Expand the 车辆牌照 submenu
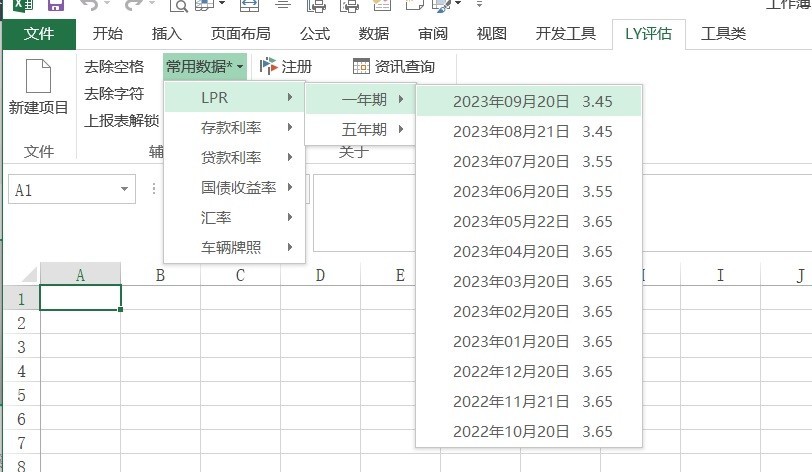This screenshot has width=812, height=472. [234, 248]
